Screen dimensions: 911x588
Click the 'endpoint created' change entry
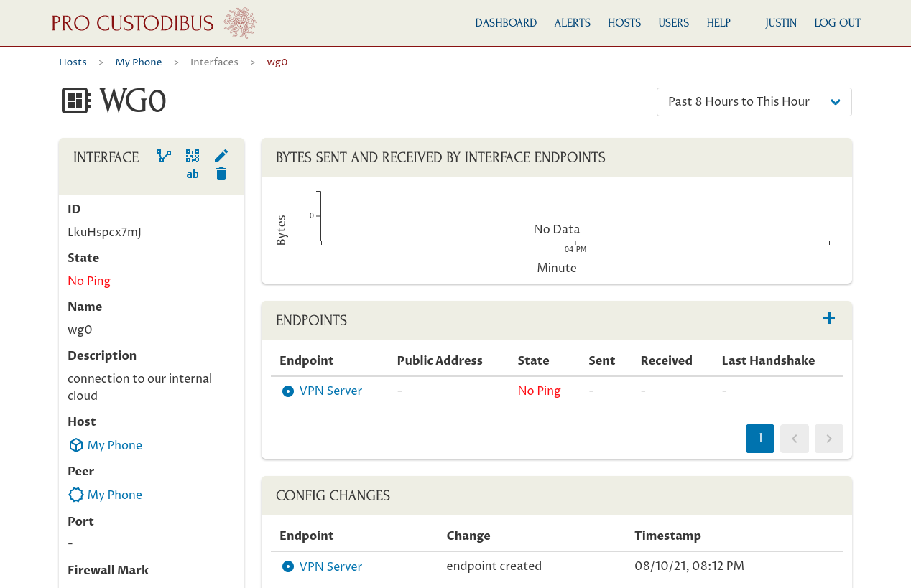[494, 566]
